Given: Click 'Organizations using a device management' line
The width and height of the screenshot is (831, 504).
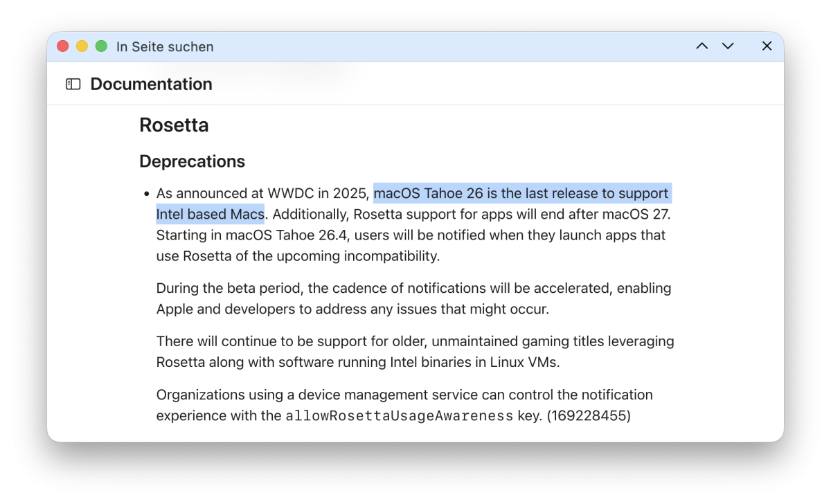Looking at the screenshot, I should tap(404, 395).
